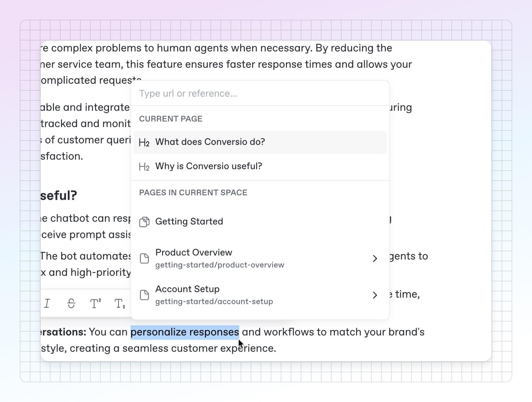Select 'Why is Conversio useful?' heading
The height and width of the screenshot is (402, 532).
pos(260,166)
